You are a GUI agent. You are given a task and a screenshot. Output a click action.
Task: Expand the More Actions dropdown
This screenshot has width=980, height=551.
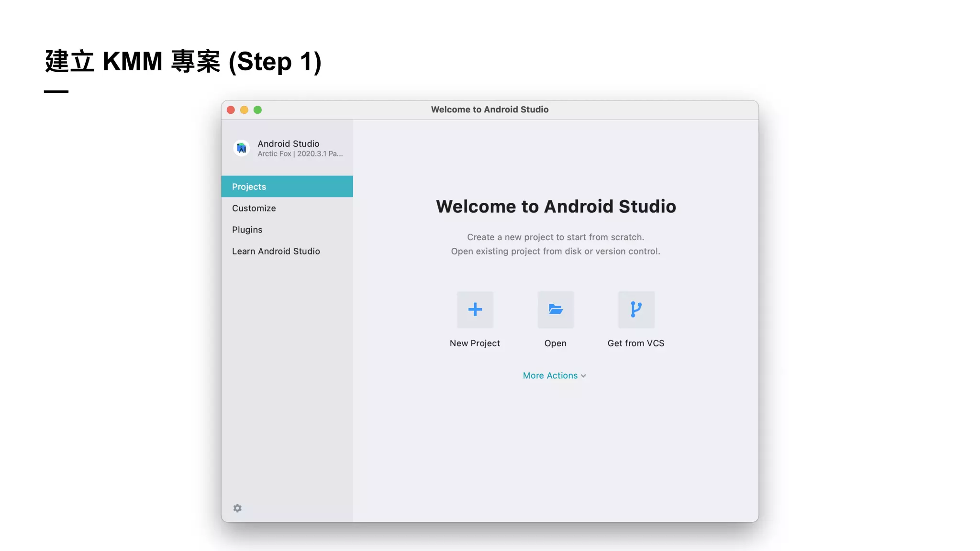[x=555, y=375]
